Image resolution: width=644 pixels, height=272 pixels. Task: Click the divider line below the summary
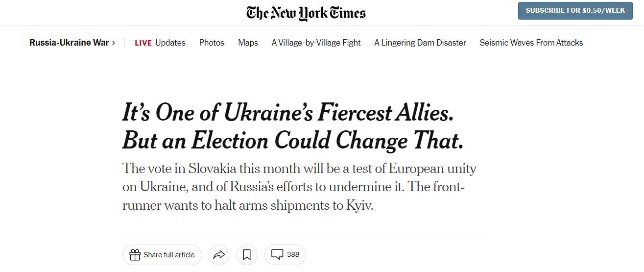[x=306, y=232]
